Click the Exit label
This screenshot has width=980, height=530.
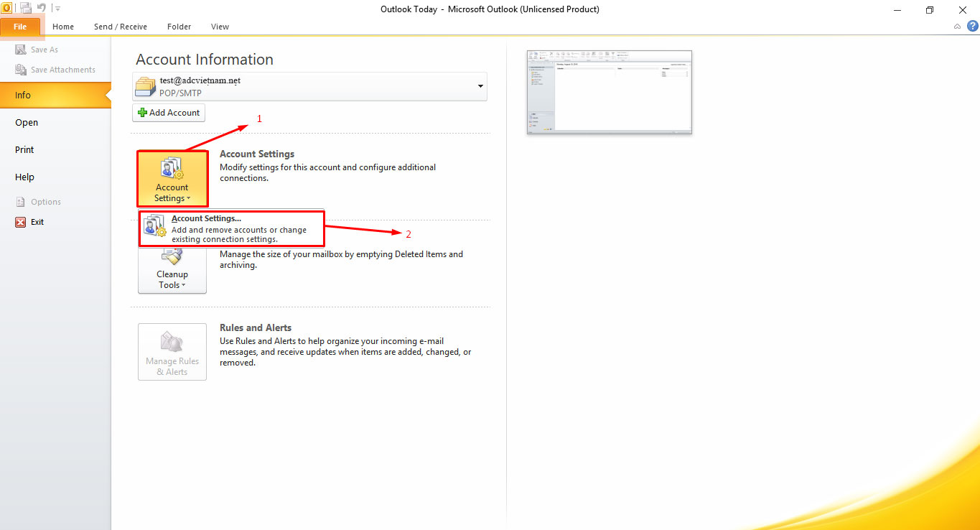[x=37, y=222]
